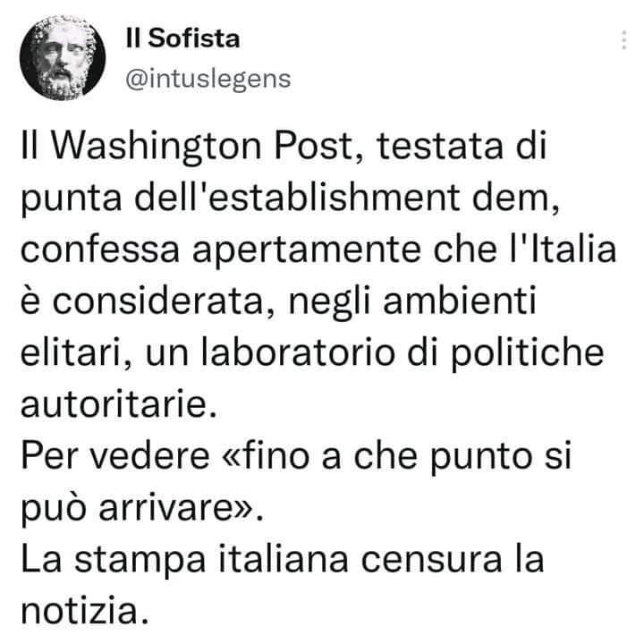Open the @intuslegens handle link
The height and width of the screenshot is (644, 644).
[208, 79]
